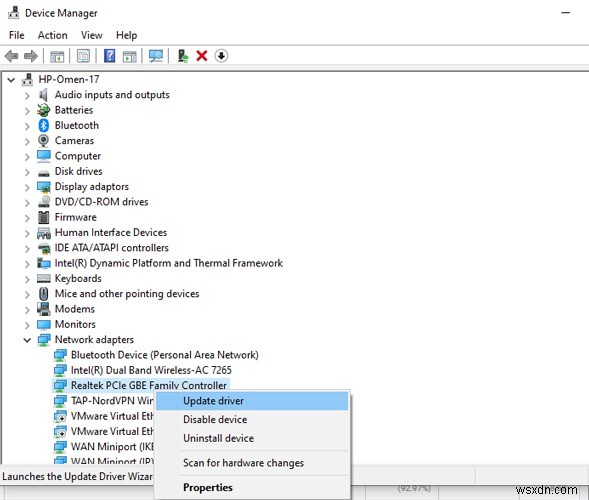Select the IDE ATA/ATAPI controllers label

click(112, 248)
